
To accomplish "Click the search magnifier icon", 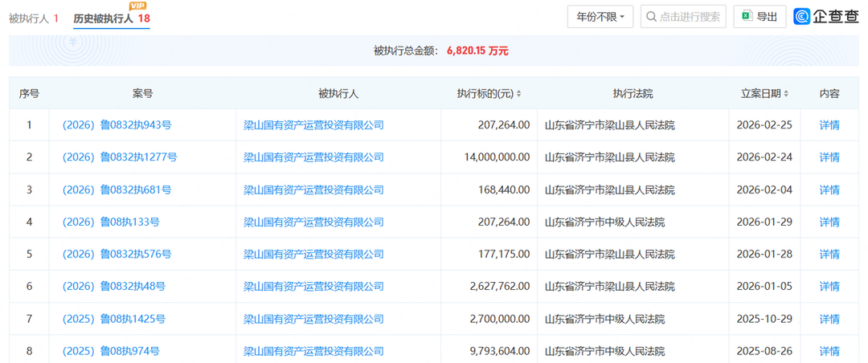I will [x=652, y=17].
